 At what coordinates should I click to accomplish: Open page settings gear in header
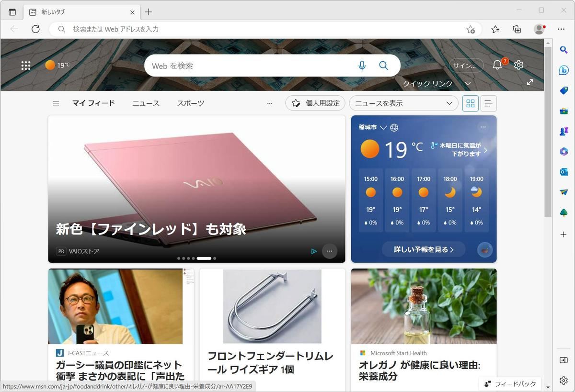[x=519, y=65]
